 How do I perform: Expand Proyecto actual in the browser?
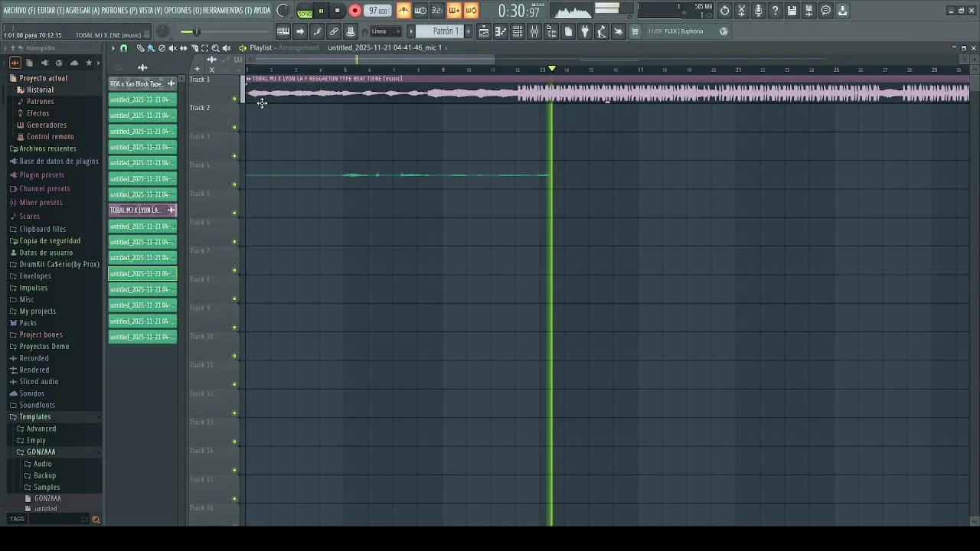pos(43,78)
